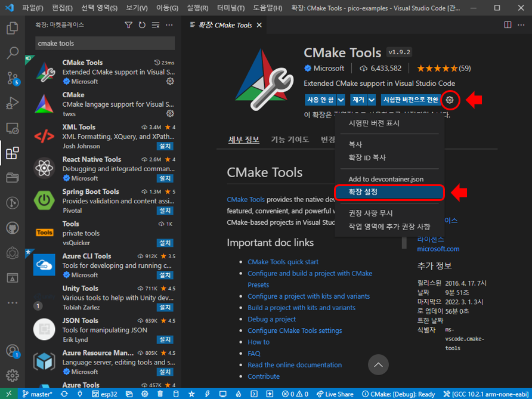Select Unity Tools extension in list
532x399 pixels.
point(104,298)
